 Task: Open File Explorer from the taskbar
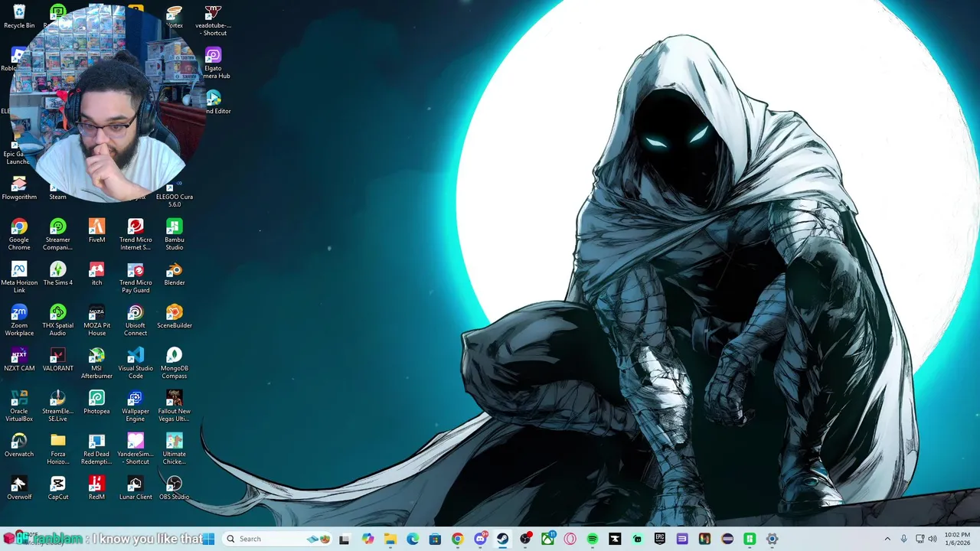coord(390,539)
